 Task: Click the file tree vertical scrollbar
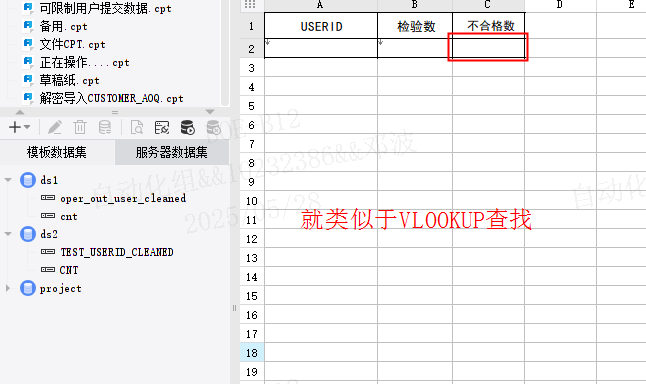[x=225, y=53]
